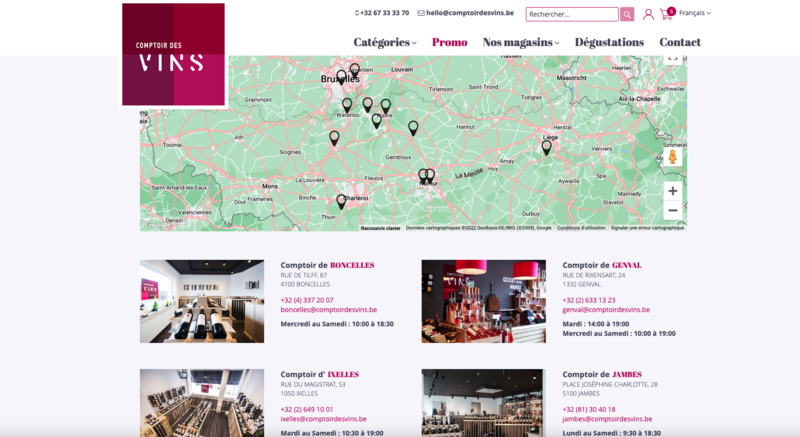Toggle fullscreen map view

[x=672, y=58]
